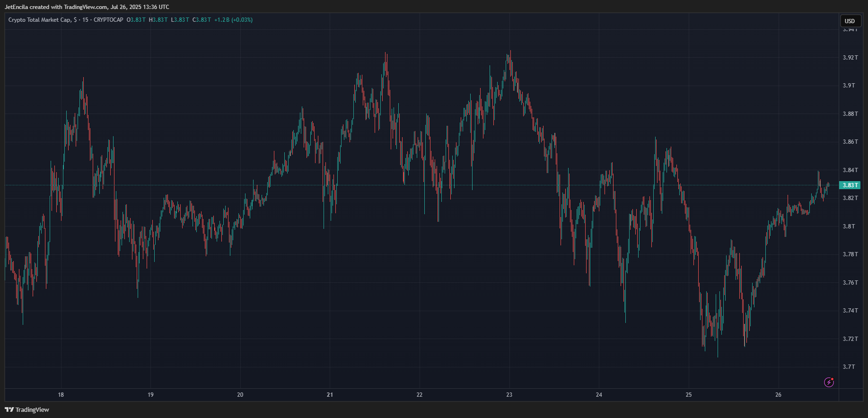Click the 3.78T price axis label

(x=850, y=254)
